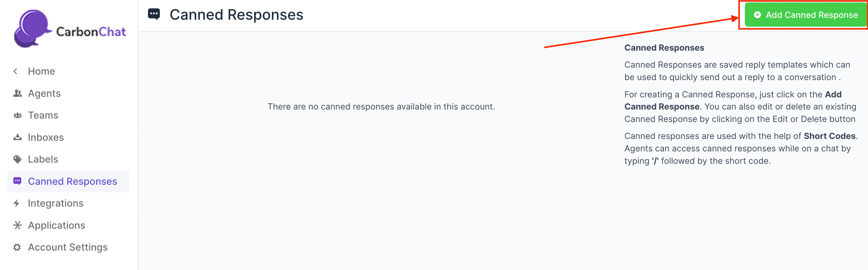
Task: Click the Teams group icon
Action: pyautogui.click(x=18, y=116)
